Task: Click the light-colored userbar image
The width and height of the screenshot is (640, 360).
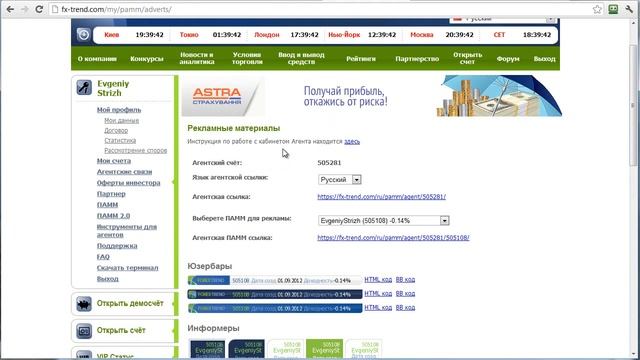Action: coord(275,280)
